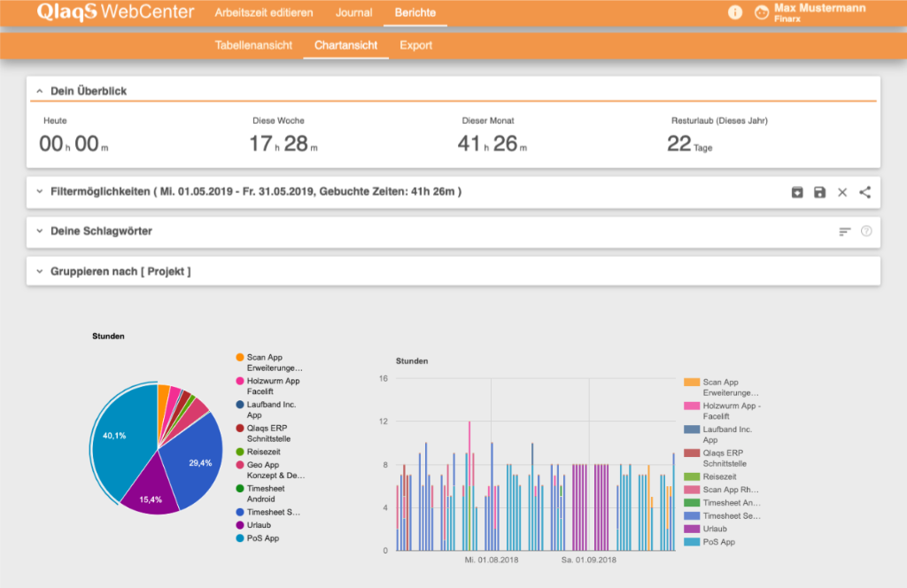Click the sort icon in Schlagwörter
The height and width of the screenshot is (588, 907).
coord(844,231)
